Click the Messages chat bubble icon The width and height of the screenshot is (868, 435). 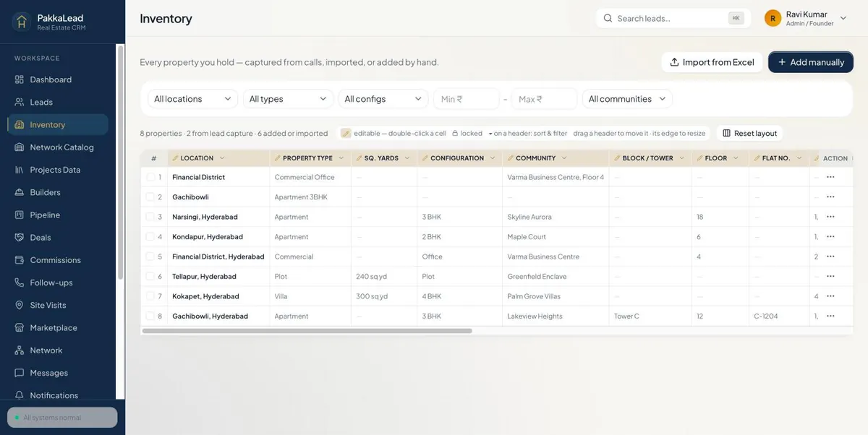pos(20,373)
